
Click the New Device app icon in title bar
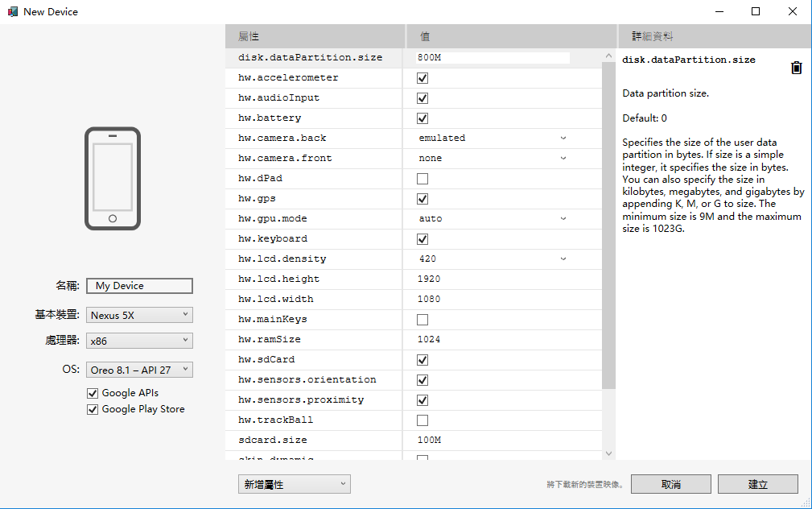click(12, 12)
